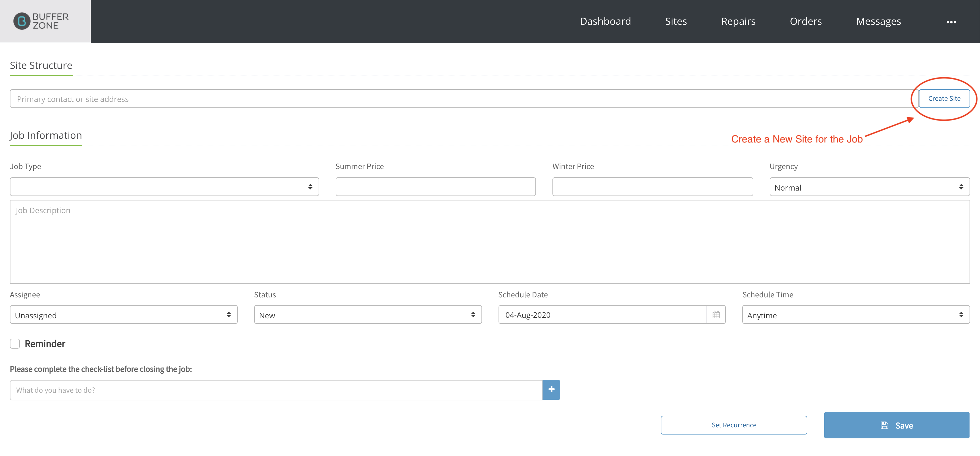Open the Schedule Date calendar picker

click(716, 315)
